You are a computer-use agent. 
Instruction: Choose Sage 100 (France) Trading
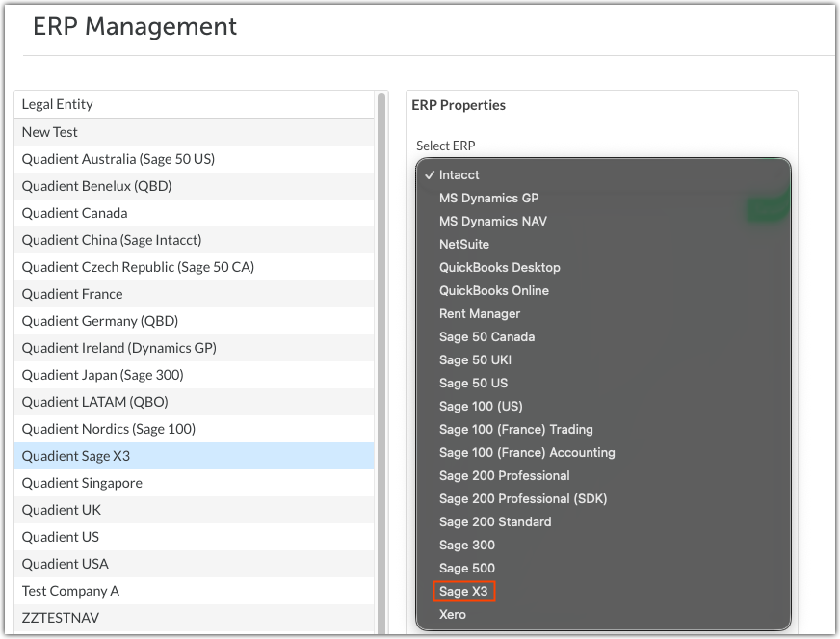click(x=603, y=429)
